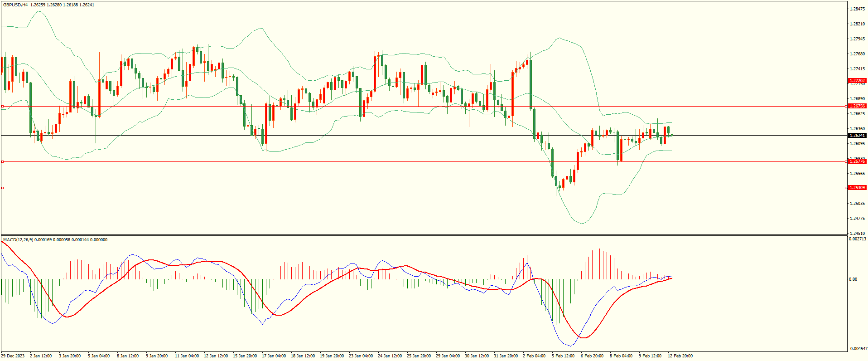
Task: Click the 1.25565 value on the price axis
Action: click(858, 174)
